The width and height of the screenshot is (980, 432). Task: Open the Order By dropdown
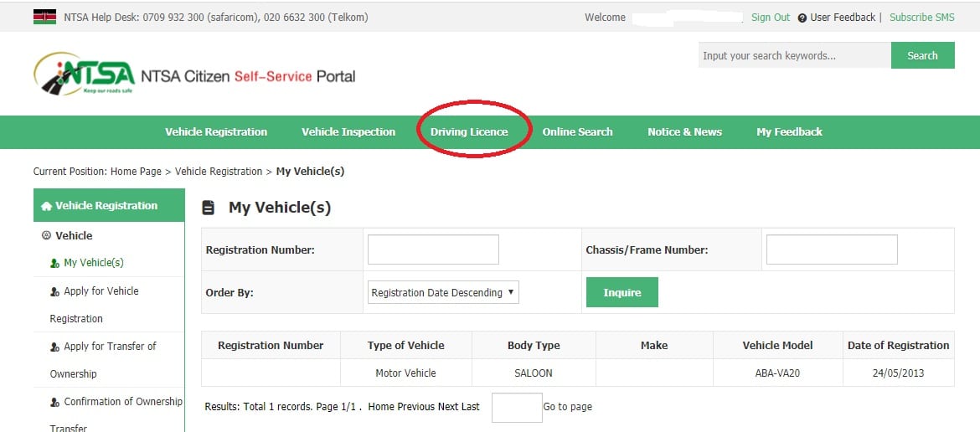tap(444, 292)
